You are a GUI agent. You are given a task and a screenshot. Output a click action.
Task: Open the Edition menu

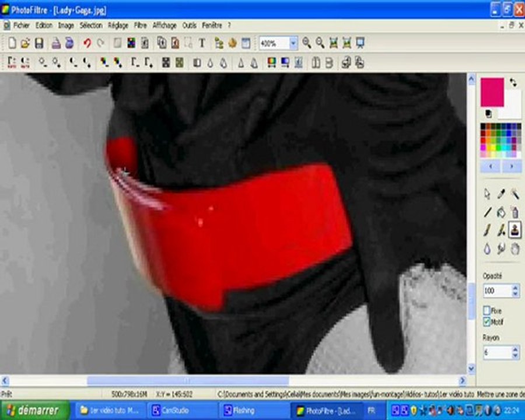(44, 26)
